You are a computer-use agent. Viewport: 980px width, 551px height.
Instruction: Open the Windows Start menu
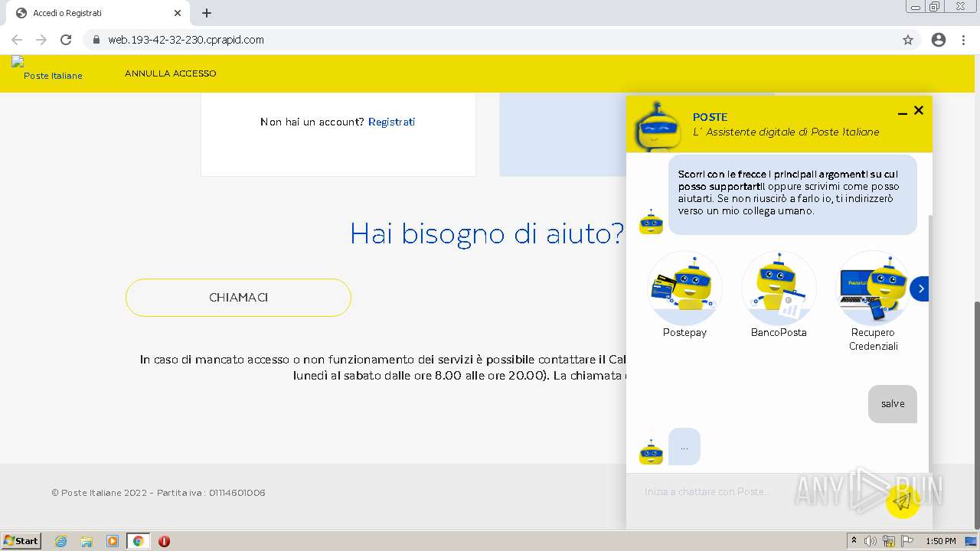tap(21, 541)
